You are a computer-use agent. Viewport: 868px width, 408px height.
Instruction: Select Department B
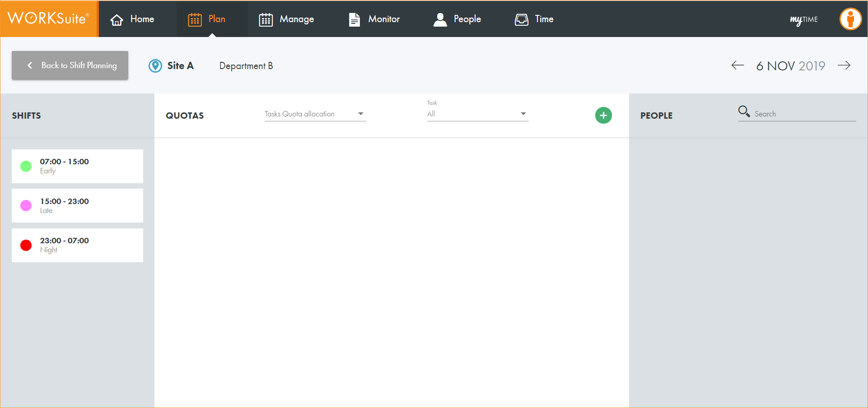click(x=246, y=66)
